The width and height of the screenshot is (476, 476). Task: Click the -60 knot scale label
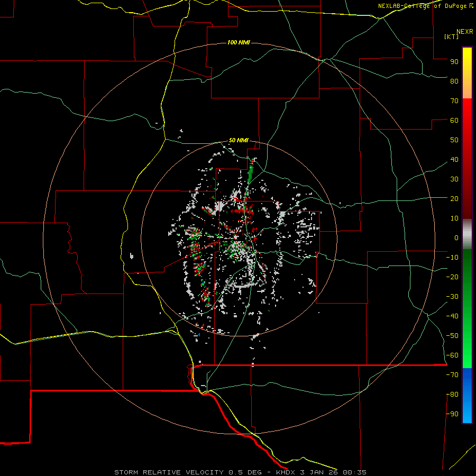click(452, 355)
